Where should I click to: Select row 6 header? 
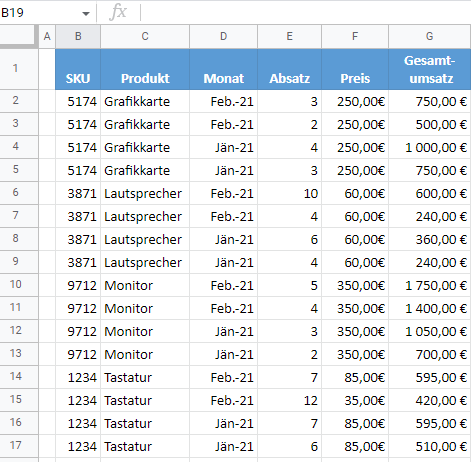pyautogui.click(x=19, y=193)
